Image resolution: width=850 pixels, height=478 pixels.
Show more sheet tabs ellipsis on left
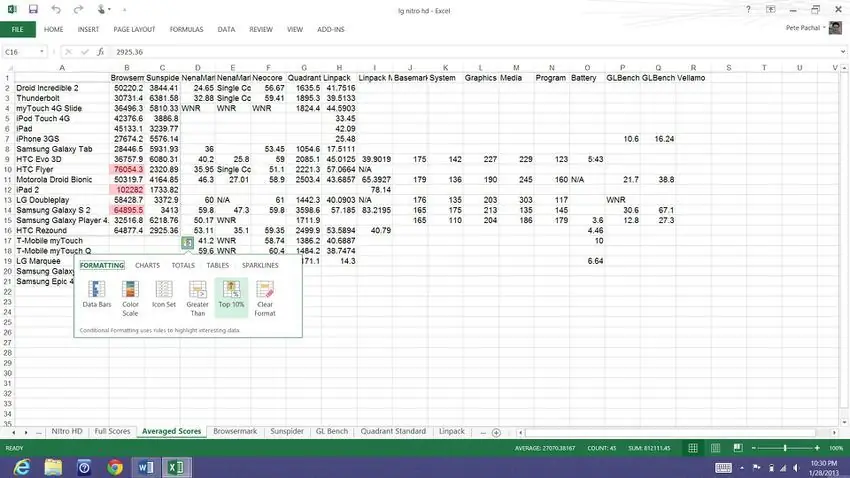pyautogui.click(x=38, y=432)
